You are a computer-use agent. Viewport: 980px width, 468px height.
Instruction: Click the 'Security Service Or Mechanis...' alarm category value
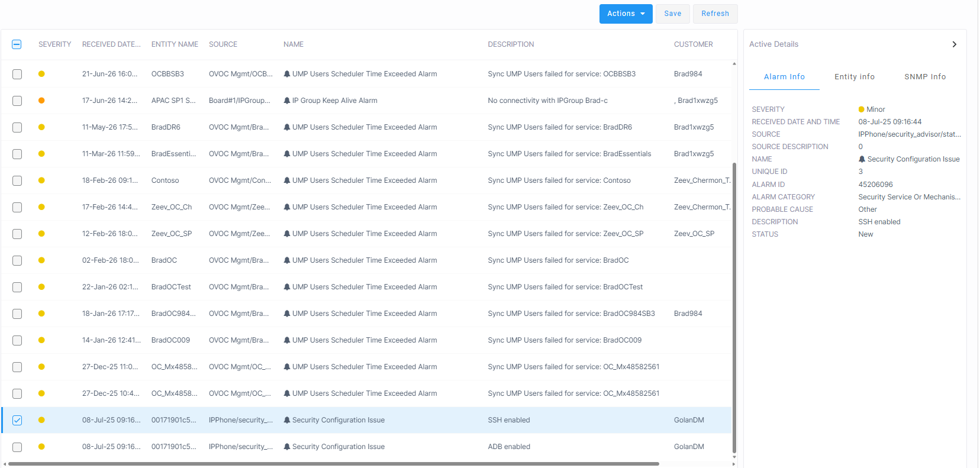pos(909,197)
